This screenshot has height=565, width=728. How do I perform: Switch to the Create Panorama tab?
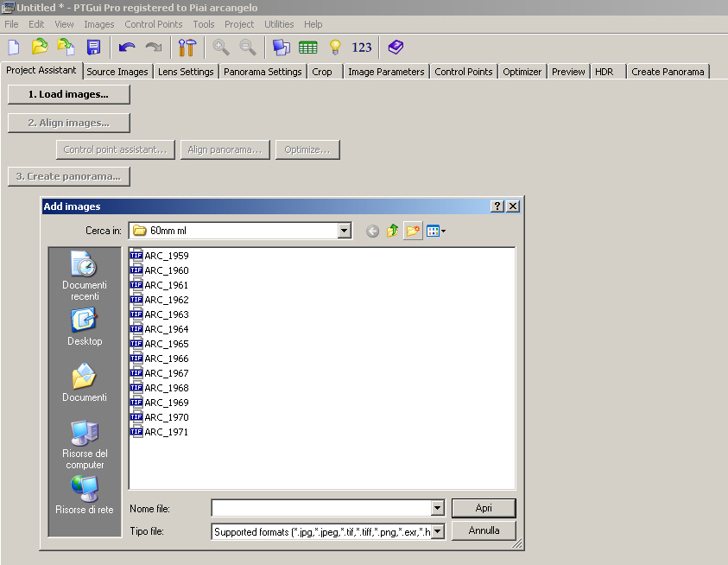click(x=668, y=72)
